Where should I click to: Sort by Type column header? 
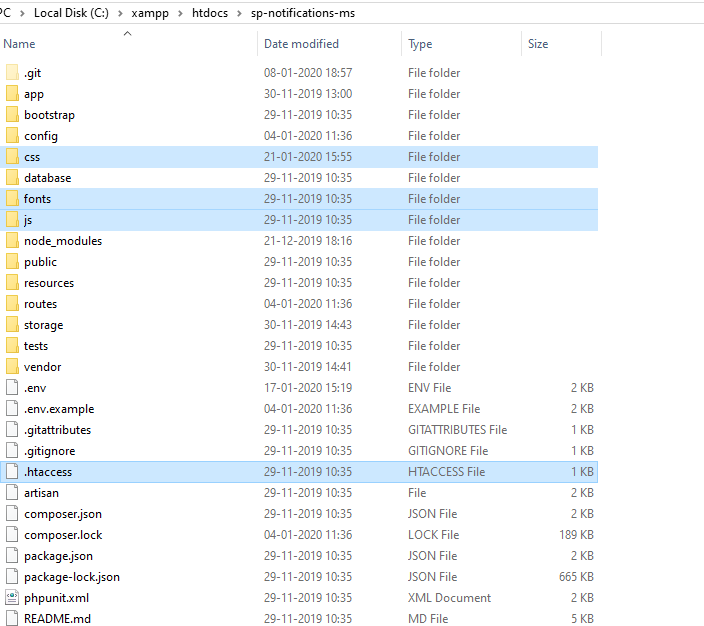point(462,44)
